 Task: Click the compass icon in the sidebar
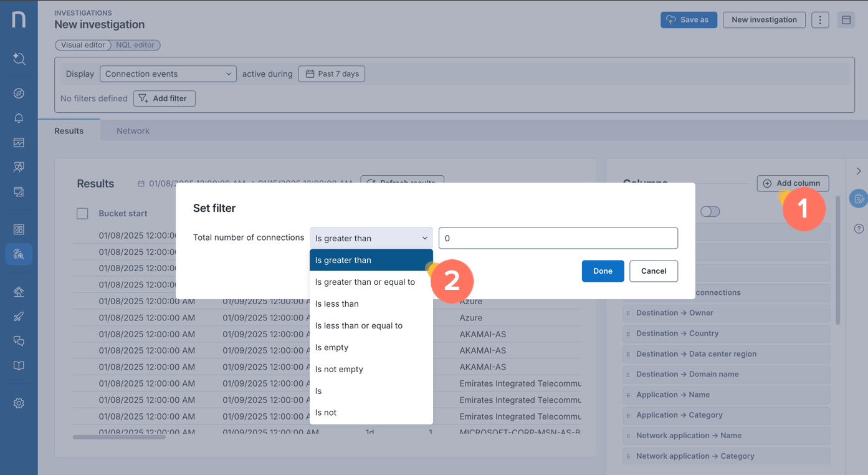19,94
